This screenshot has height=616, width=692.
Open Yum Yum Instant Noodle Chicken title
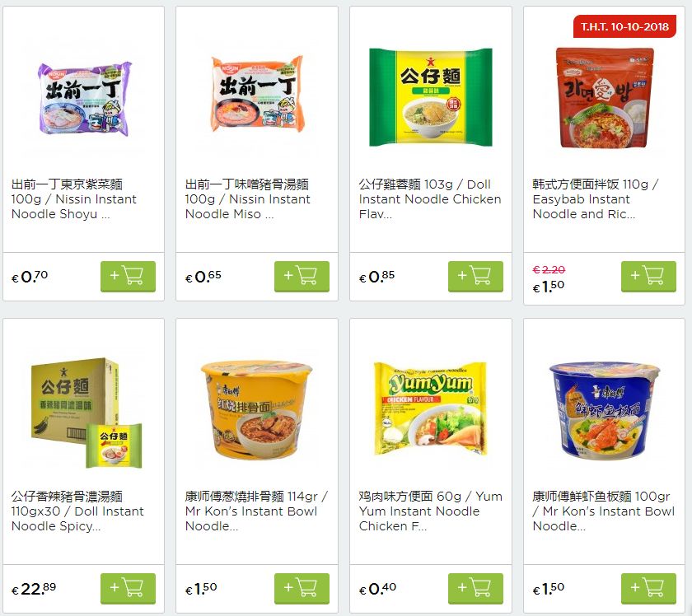[x=430, y=511]
